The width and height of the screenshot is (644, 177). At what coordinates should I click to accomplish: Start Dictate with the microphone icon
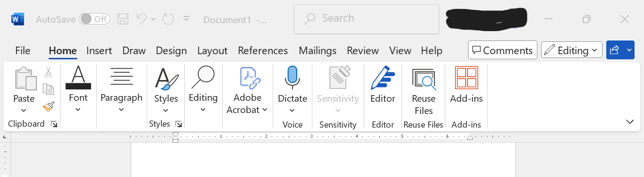293,78
